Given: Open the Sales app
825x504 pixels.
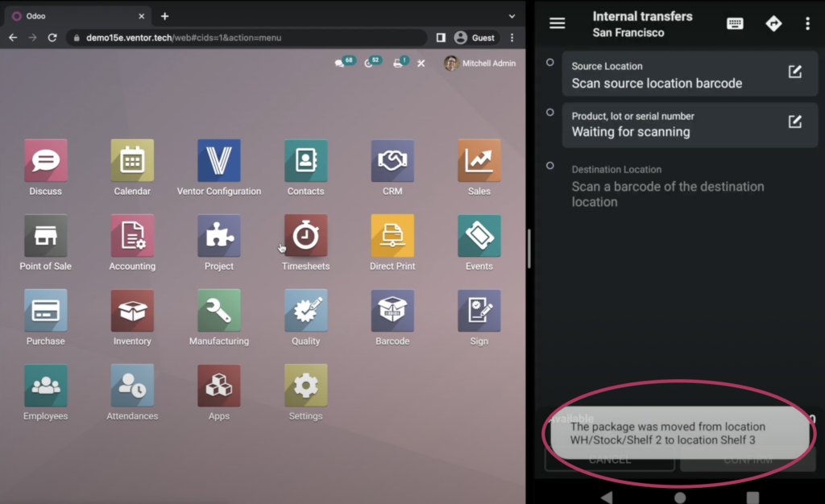Looking at the screenshot, I should click(x=479, y=161).
